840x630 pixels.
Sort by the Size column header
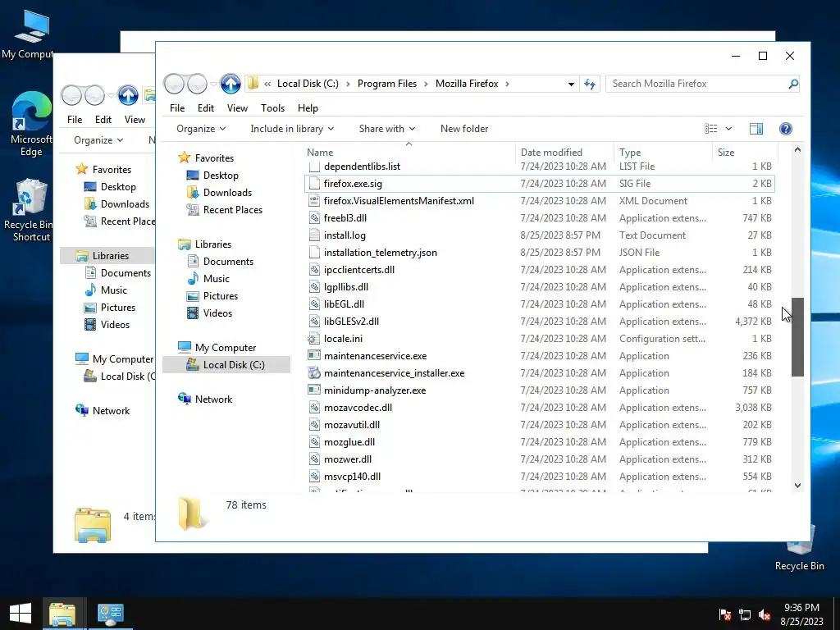click(745, 152)
